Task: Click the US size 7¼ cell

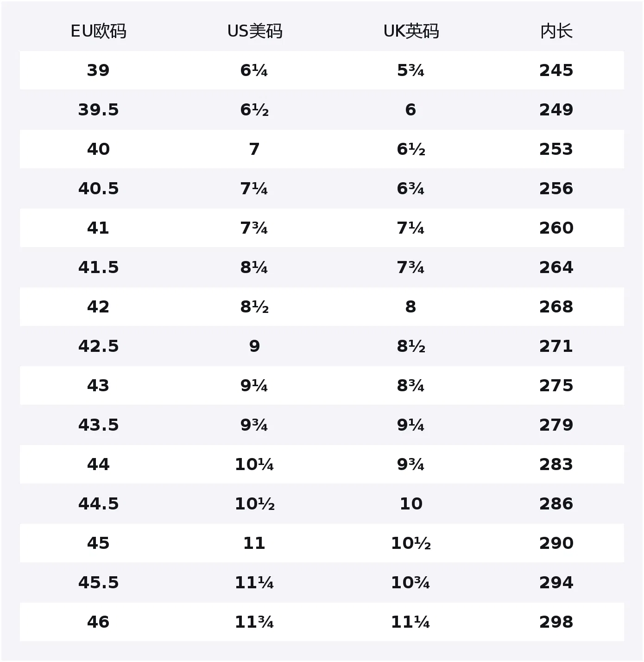Action: click(x=254, y=189)
